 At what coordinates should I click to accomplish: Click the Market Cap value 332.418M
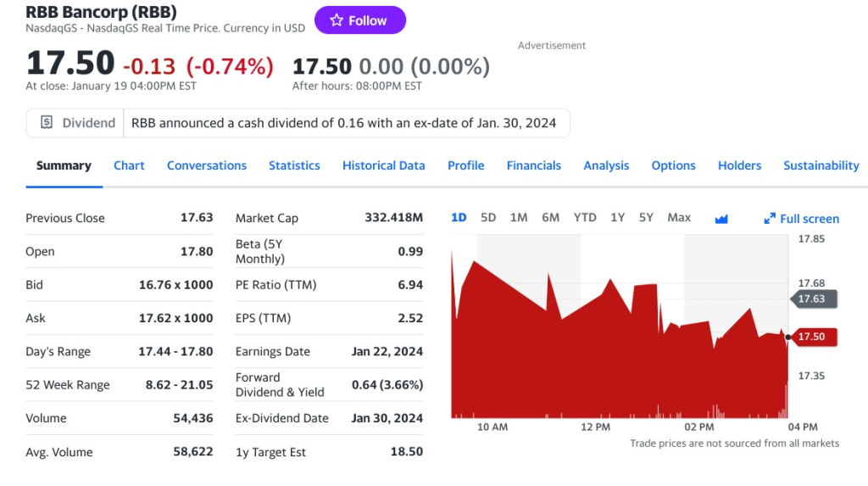pyautogui.click(x=393, y=217)
